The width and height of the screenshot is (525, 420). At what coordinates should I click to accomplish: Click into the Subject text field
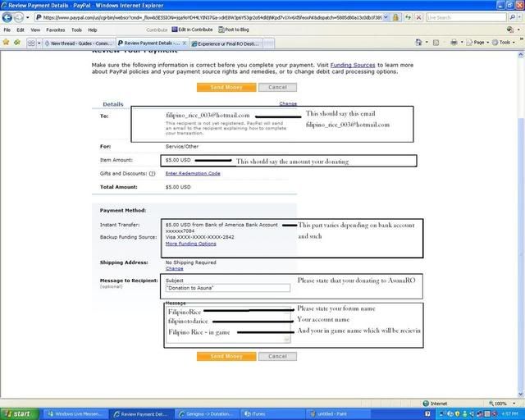[x=228, y=288]
